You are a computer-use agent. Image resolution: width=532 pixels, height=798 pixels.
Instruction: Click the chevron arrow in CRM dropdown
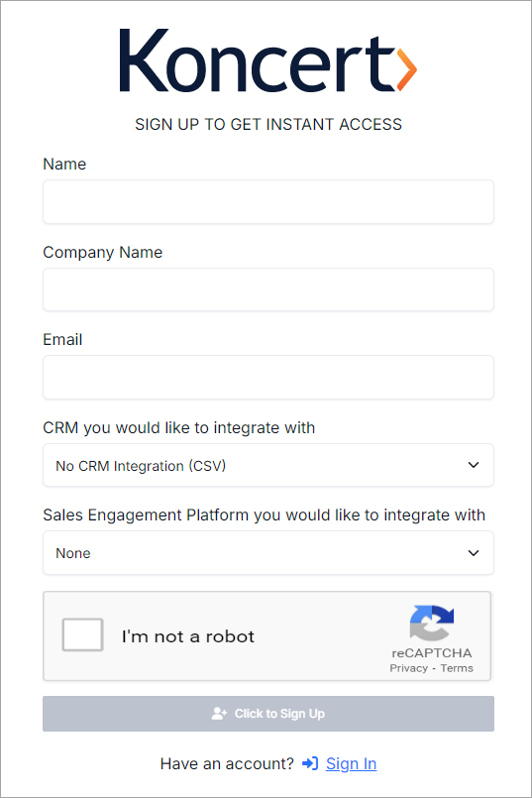point(473,465)
